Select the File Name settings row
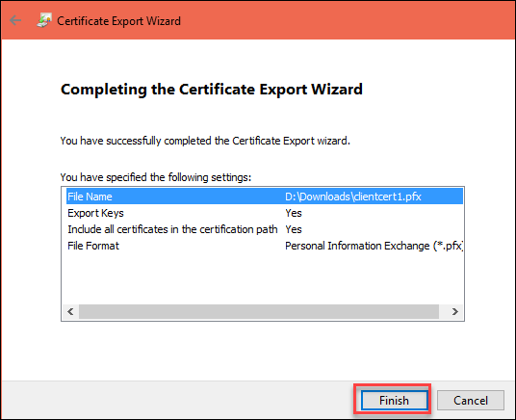The width and height of the screenshot is (516, 420). (x=265, y=197)
